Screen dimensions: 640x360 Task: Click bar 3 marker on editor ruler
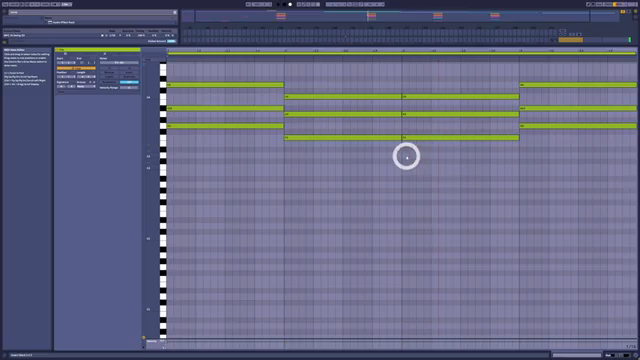coord(403,51)
